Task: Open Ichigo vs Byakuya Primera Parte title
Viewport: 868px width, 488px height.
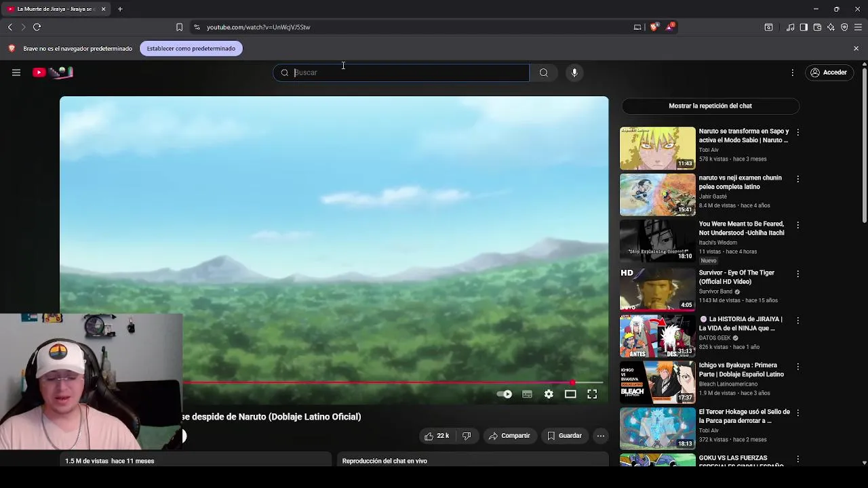Action: pos(741,370)
